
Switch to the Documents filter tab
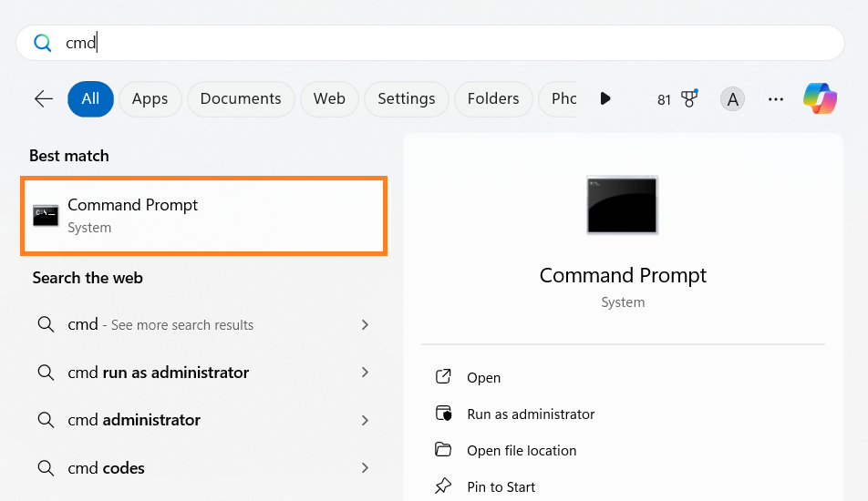[x=241, y=99]
